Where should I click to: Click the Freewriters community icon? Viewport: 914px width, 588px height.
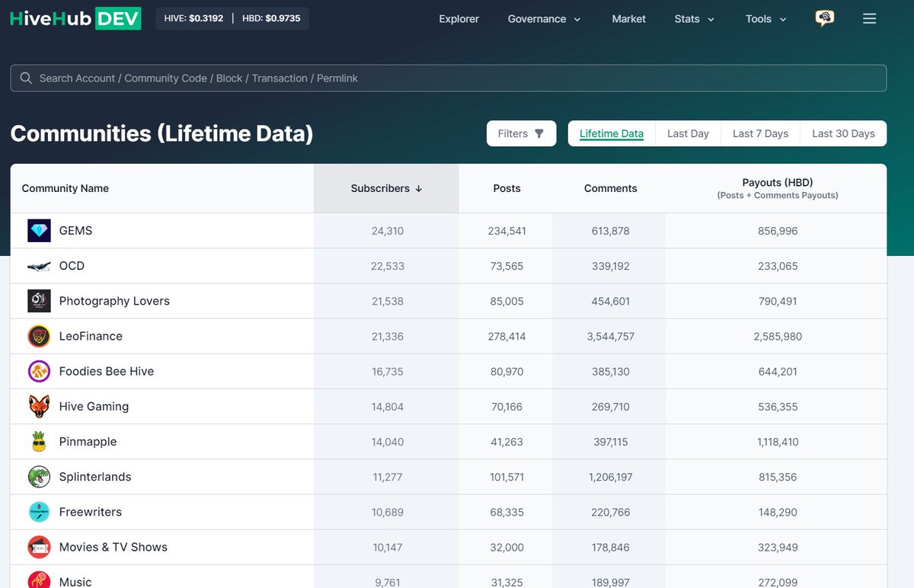[x=39, y=512]
